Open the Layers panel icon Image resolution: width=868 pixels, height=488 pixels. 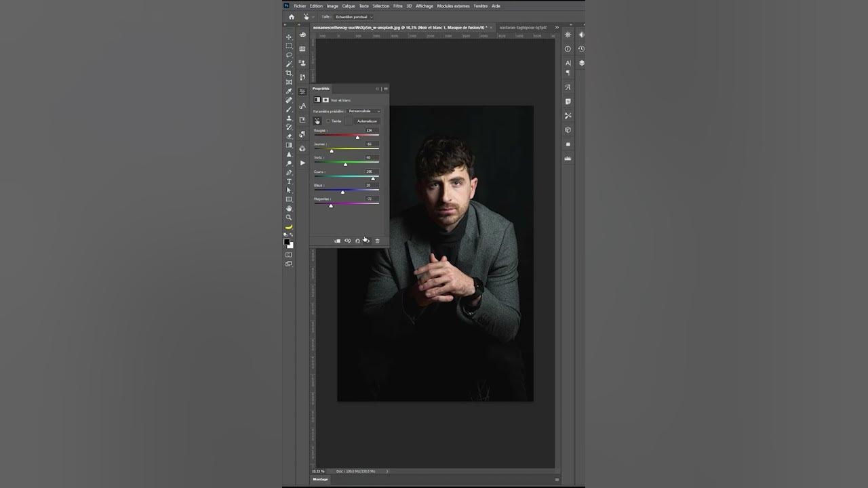(582, 63)
